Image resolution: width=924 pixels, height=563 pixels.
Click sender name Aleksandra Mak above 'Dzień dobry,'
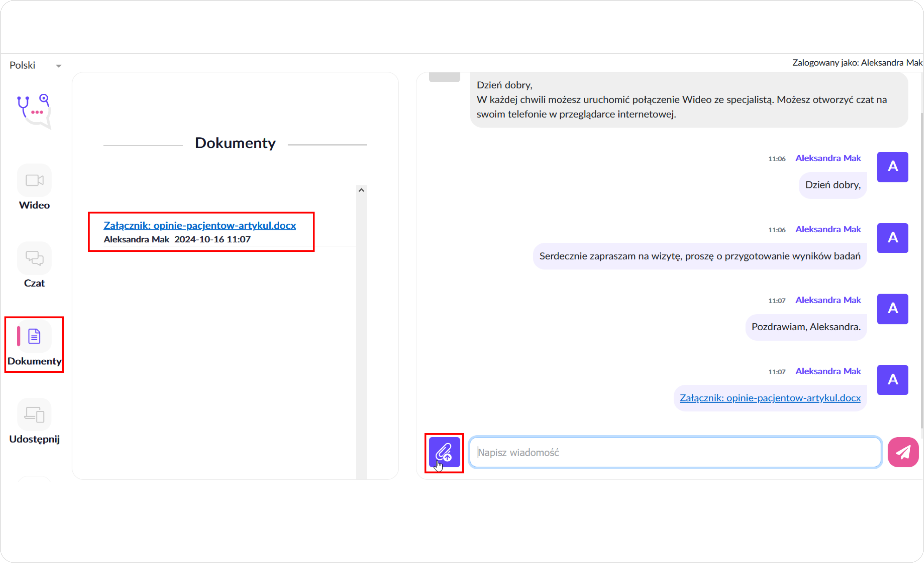point(828,158)
